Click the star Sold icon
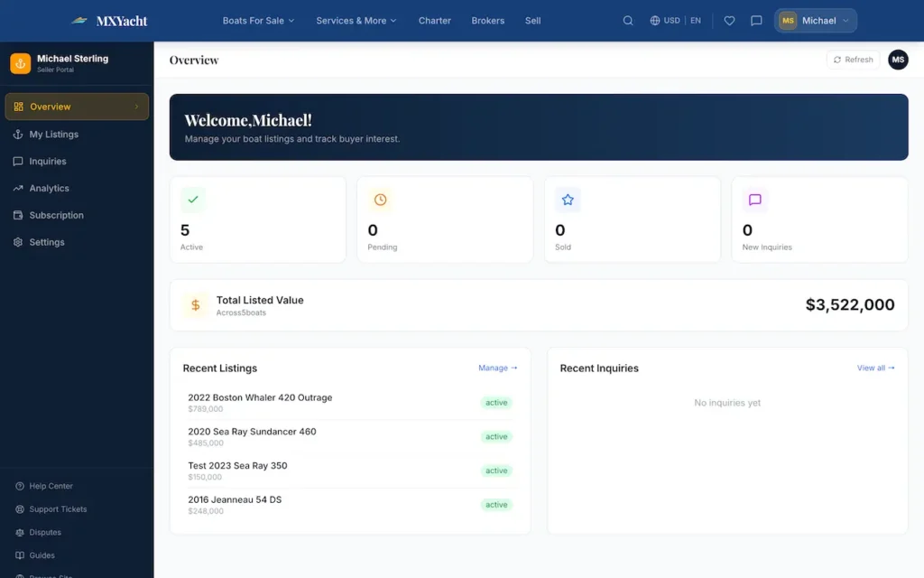Screen dimensions: 924x578 click(568, 200)
